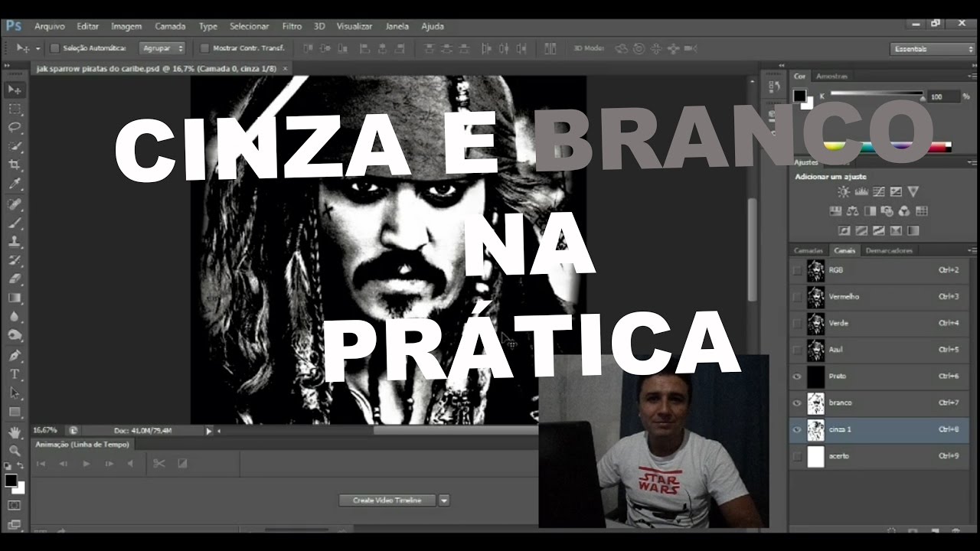
Task: Open the Selecionar menu
Action: 250,26
